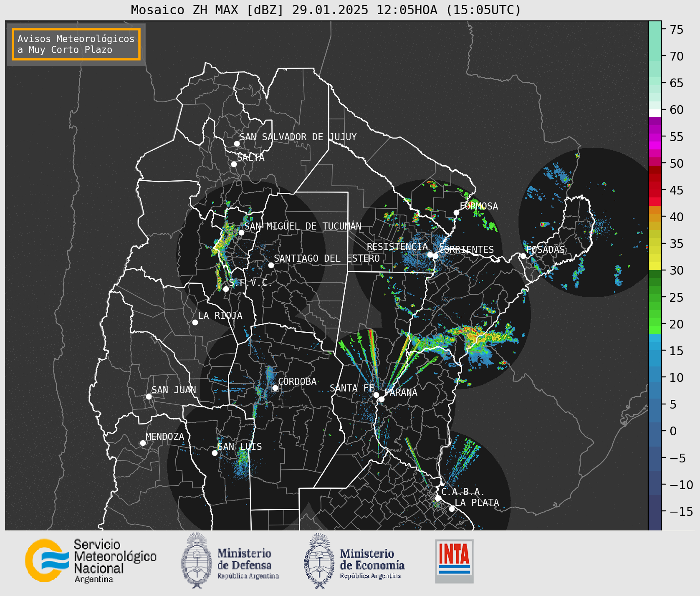Viewport: 700px width, 596px height.
Task: Click the green 20 dBZ color band
Action: [655, 322]
